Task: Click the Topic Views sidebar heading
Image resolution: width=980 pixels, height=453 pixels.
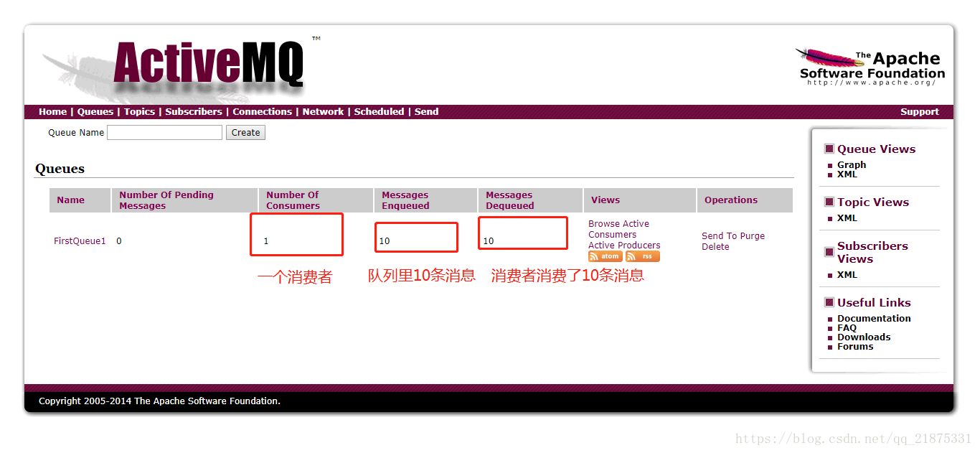Action: (873, 202)
